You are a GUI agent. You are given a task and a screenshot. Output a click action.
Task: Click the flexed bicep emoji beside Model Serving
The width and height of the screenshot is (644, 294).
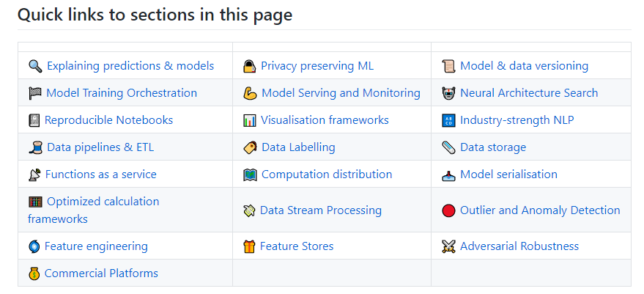coord(250,93)
